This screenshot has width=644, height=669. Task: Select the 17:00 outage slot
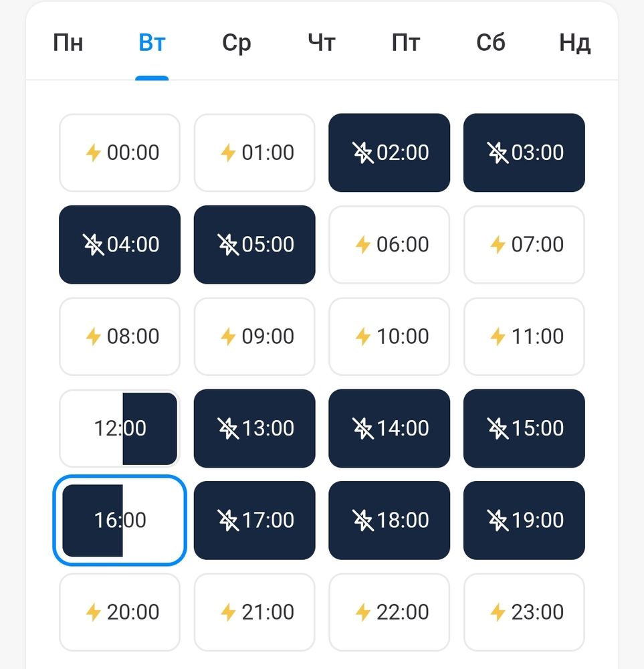click(255, 520)
